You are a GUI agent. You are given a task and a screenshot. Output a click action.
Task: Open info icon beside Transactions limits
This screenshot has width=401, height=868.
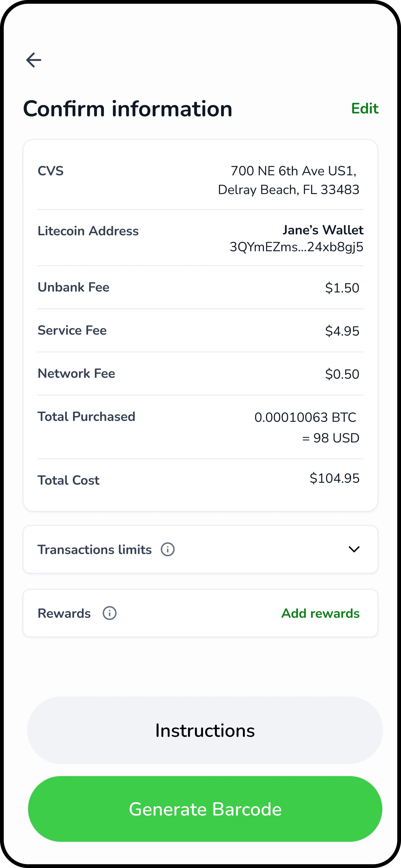168,549
